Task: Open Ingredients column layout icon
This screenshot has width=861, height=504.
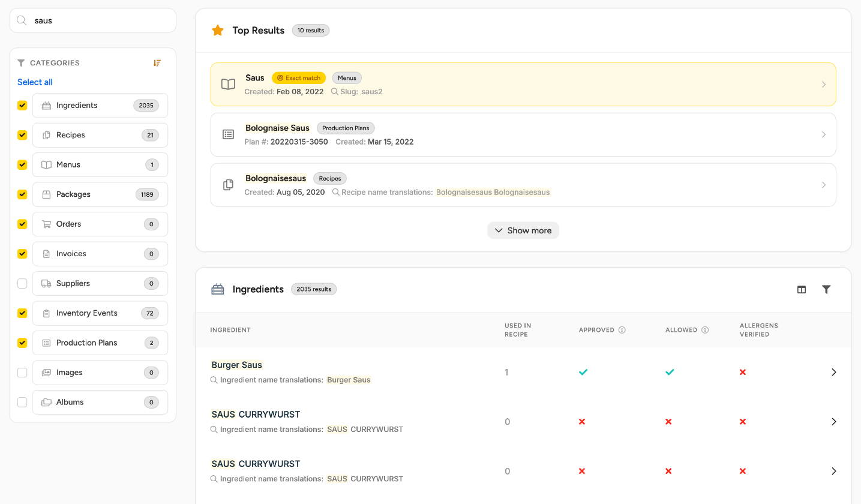Action: pyautogui.click(x=802, y=289)
